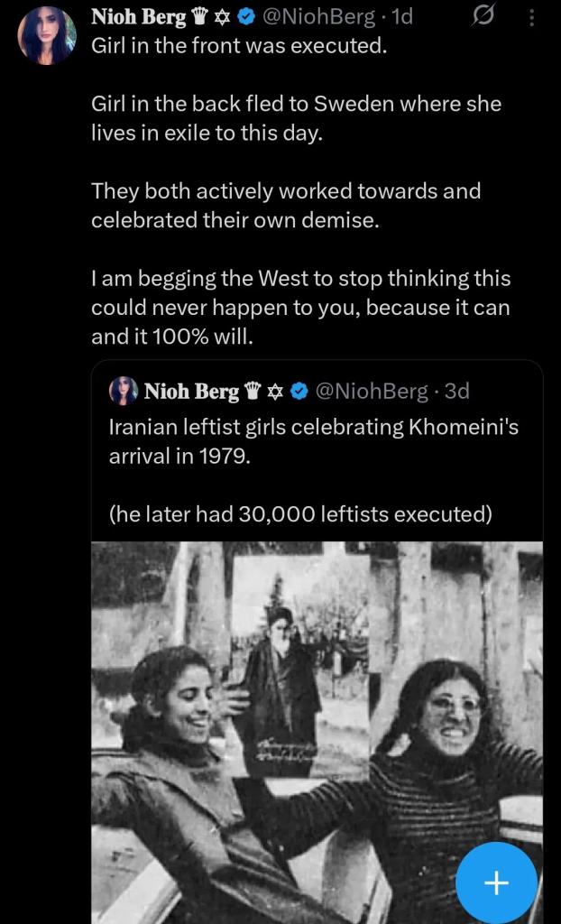
Task: Tap "(he later had 30,000 leftists executed)" line
Action: (x=300, y=513)
